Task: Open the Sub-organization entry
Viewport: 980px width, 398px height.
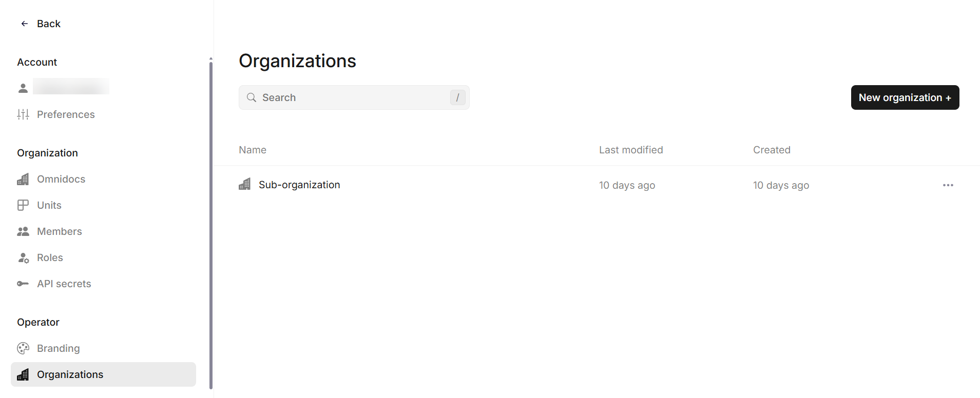Action: (299, 185)
